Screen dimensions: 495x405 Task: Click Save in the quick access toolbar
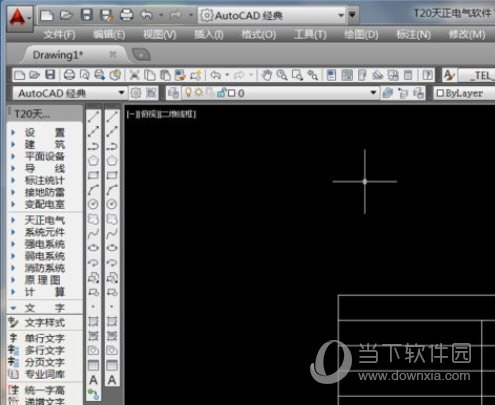(87, 15)
